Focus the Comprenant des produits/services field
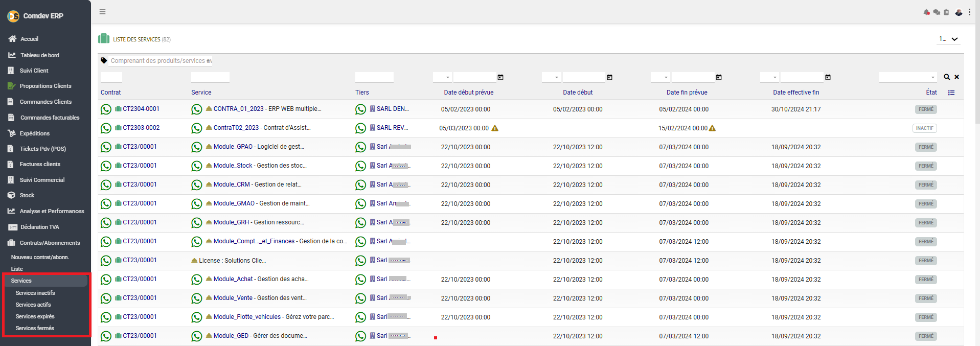Viewport: 980px width, 346px height. click(x=162, y=61)
